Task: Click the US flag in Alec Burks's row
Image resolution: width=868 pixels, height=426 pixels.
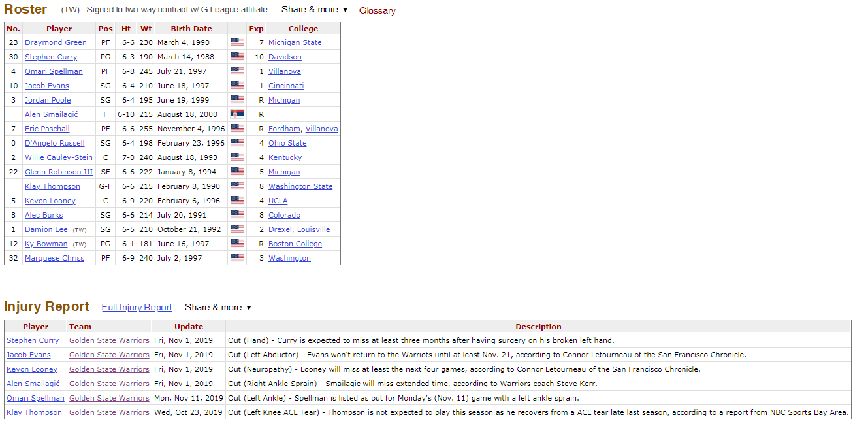Action: (x=237, y=215)
